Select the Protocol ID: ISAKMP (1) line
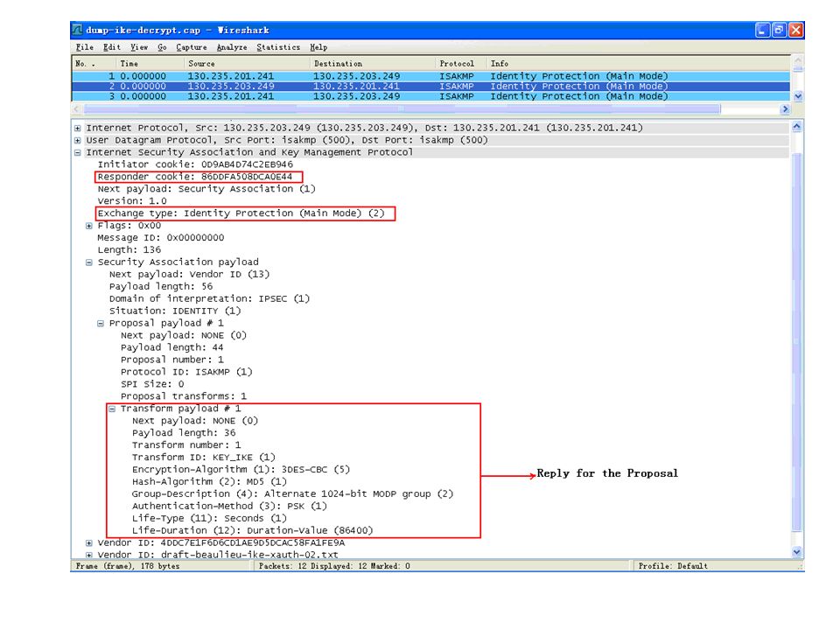The height and width of the screenshot is (630, 840). pyautogui.click(x=186, y=373)
